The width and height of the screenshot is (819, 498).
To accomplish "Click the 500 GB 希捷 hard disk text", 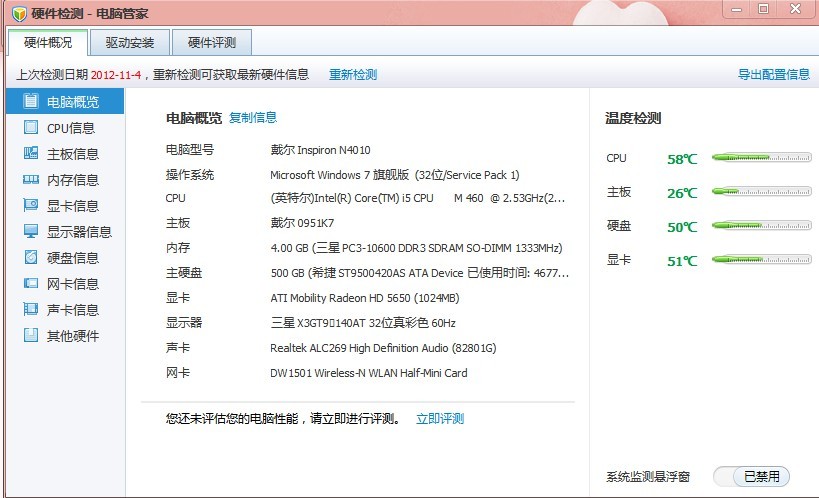I will coord(419,273).
